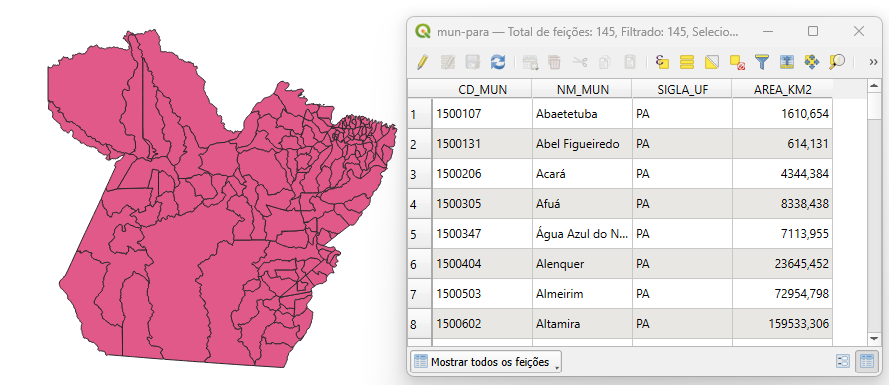Viewport: 889px width, 385px height.
Task: Sort by the AREA_KM2 column header
Action: [782, 89]
